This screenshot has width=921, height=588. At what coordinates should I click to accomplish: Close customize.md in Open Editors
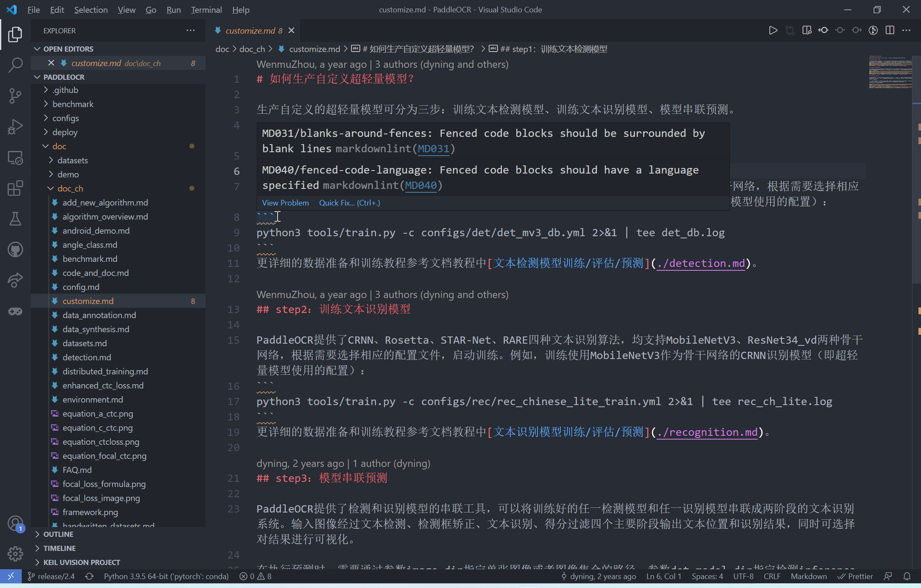click(x=51, y=63)
